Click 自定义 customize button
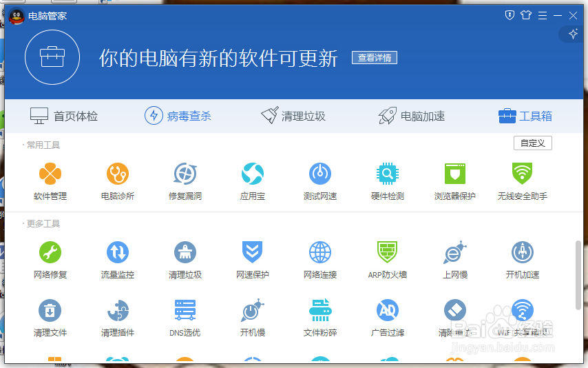Screen dimensions: 588x368 pyautogui.click(x=532, y=143)
